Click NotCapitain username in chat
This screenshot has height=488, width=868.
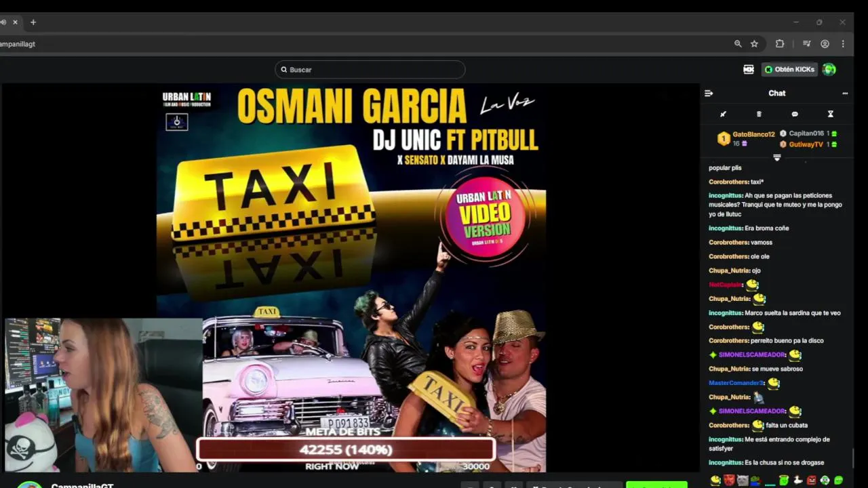(x=725, y=285)
